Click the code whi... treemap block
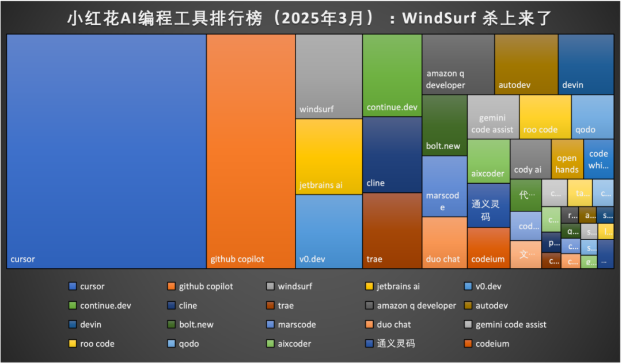622x364 pixels. (x=598, y=159)
